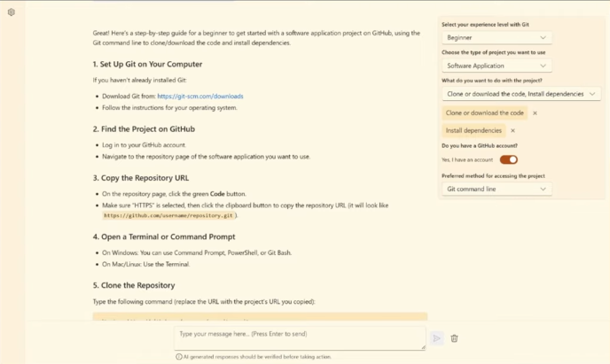Remove the 'Clone or download the code' tag

point(535,113)
